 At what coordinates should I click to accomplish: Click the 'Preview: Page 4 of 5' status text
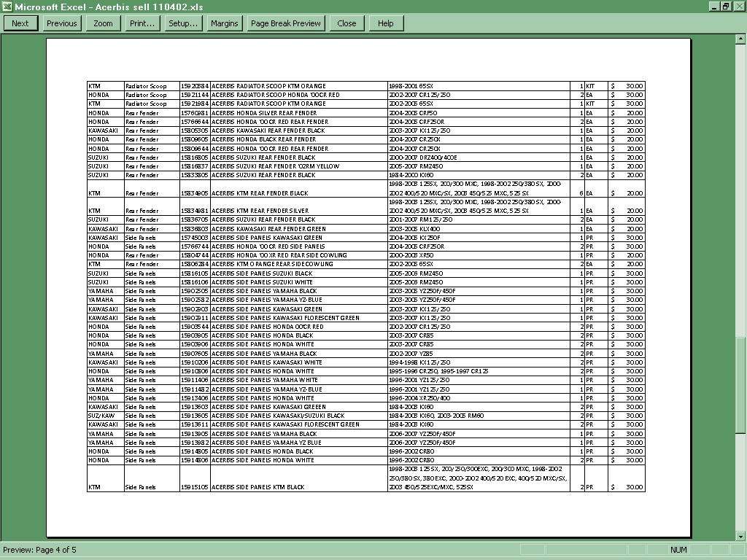(39, 550)
